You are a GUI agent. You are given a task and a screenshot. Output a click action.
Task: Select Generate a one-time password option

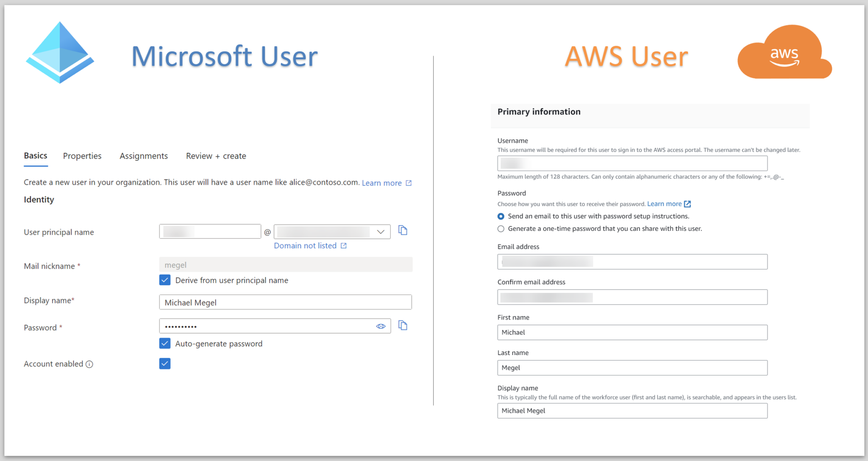[x=501, y=228]
